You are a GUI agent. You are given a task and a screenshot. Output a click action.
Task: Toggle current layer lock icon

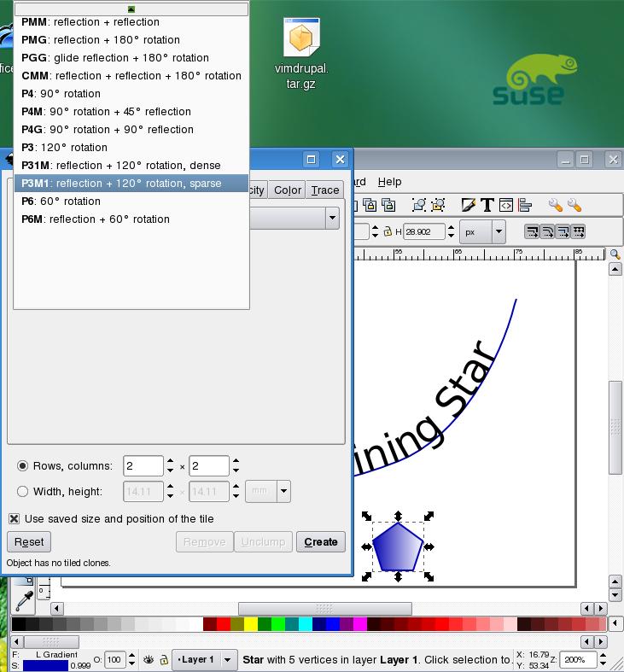pos(164,659)
